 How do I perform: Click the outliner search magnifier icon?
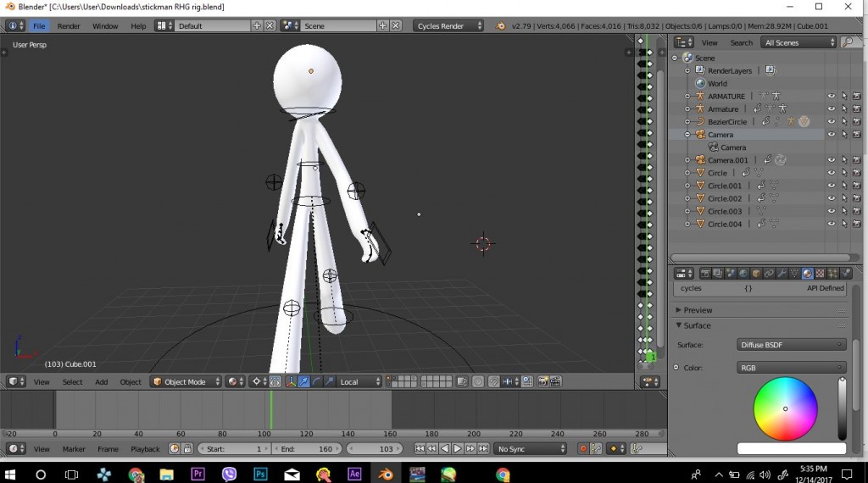coord(847,42)
